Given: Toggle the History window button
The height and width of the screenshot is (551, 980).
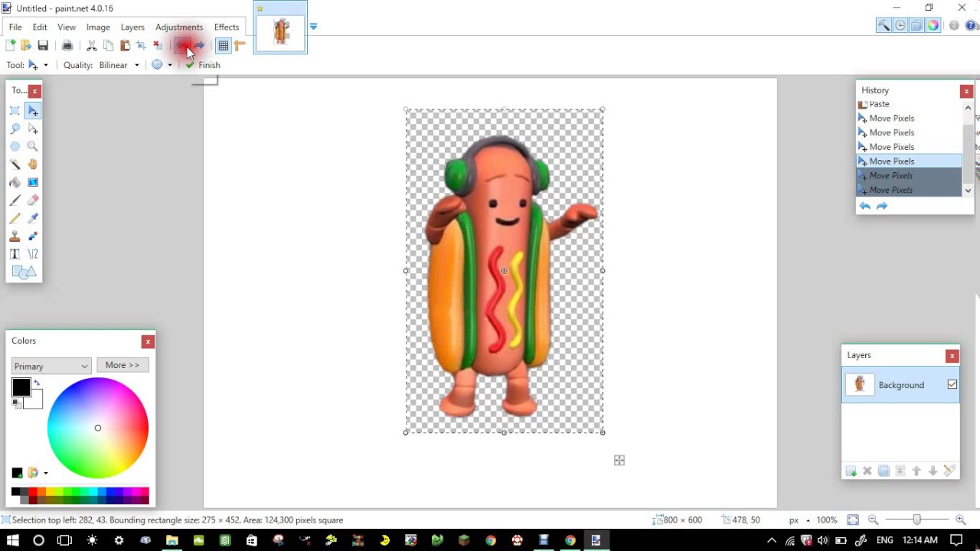Looking at the screenshot, I should (x=900, y=26).
